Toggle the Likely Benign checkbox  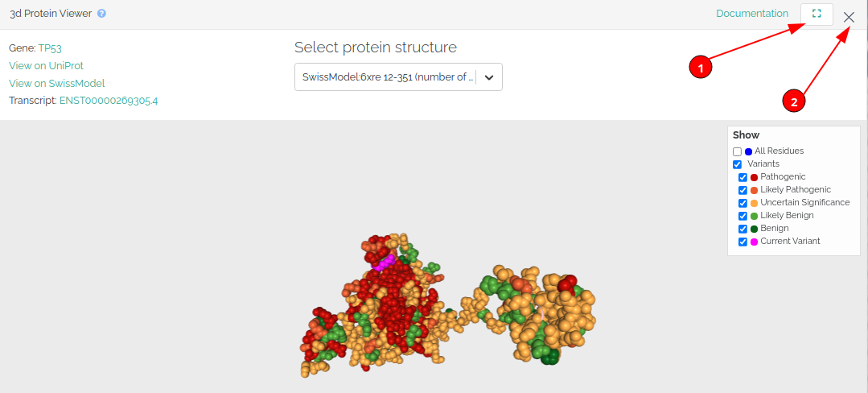coord(743,216)
